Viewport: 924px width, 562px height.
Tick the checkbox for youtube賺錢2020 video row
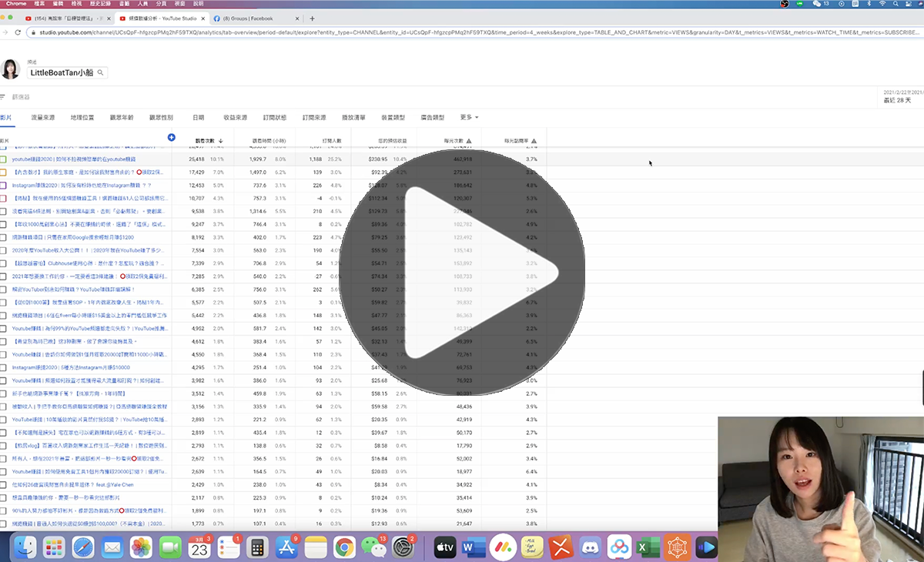(x=3, y=159)
